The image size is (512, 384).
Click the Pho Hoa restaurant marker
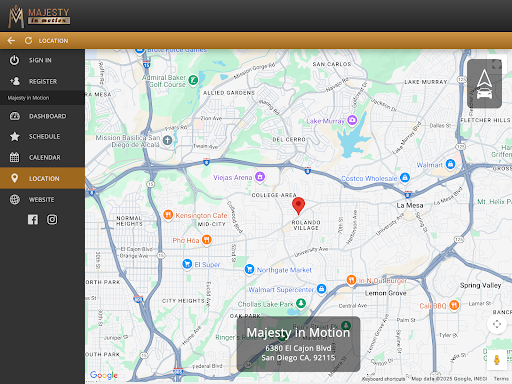(207, 240)
